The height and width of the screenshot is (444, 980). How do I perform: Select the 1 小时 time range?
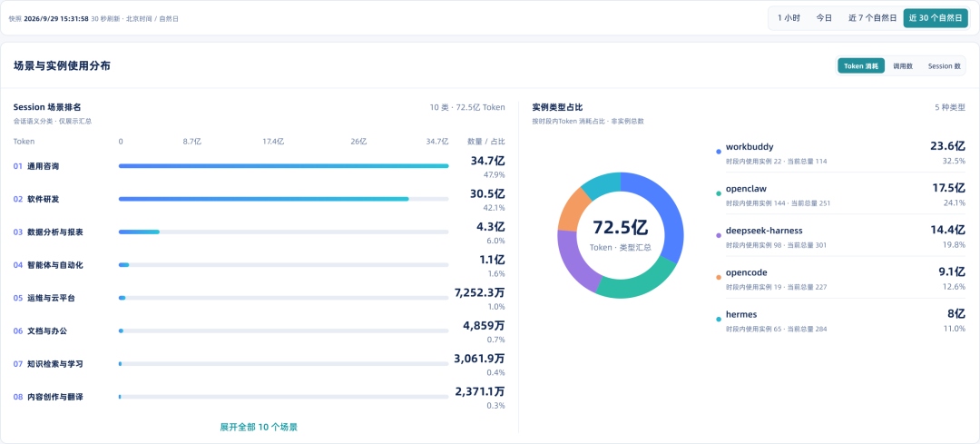coord(789,18)
